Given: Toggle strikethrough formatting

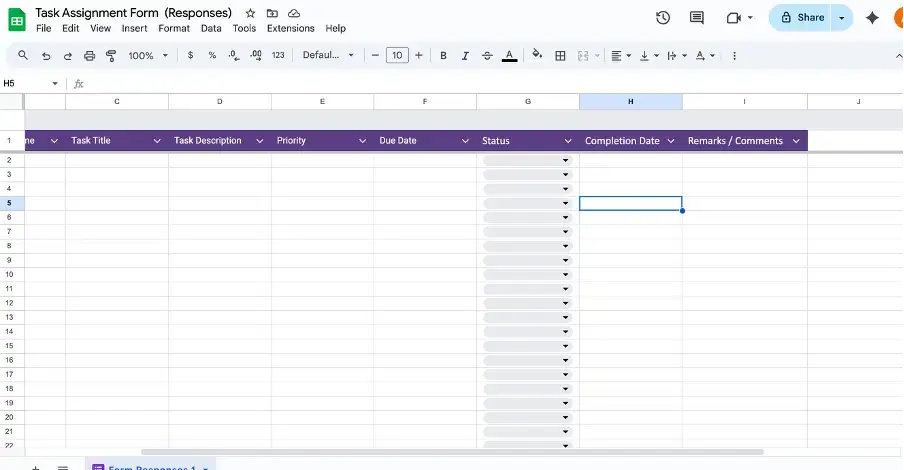Looking at the screenshot, I should tap(487, 56).
